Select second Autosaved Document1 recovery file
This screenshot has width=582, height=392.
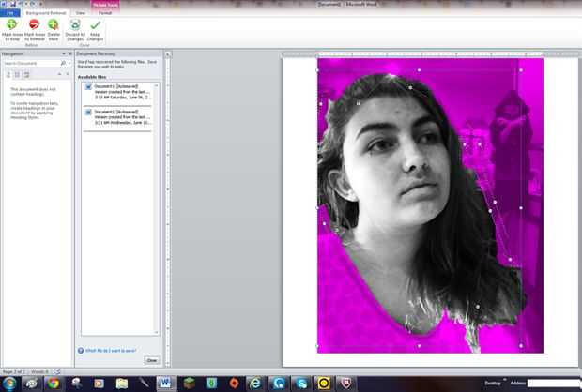117,117
